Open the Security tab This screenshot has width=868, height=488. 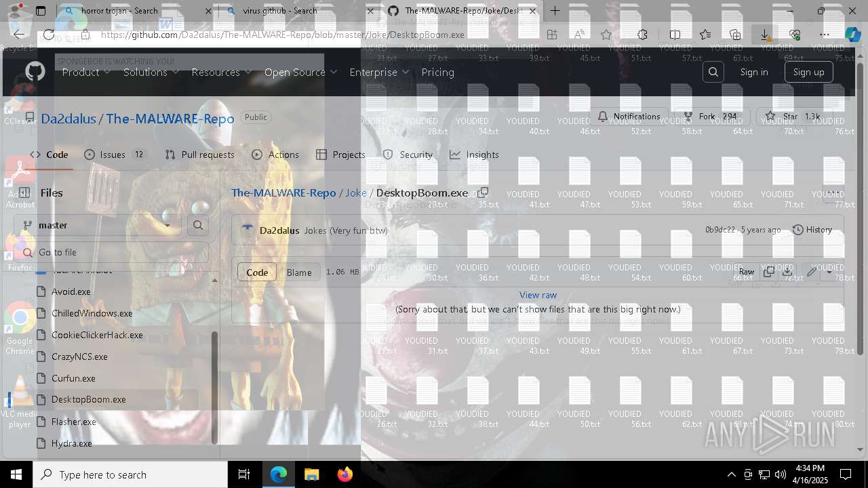pos(408,155)
